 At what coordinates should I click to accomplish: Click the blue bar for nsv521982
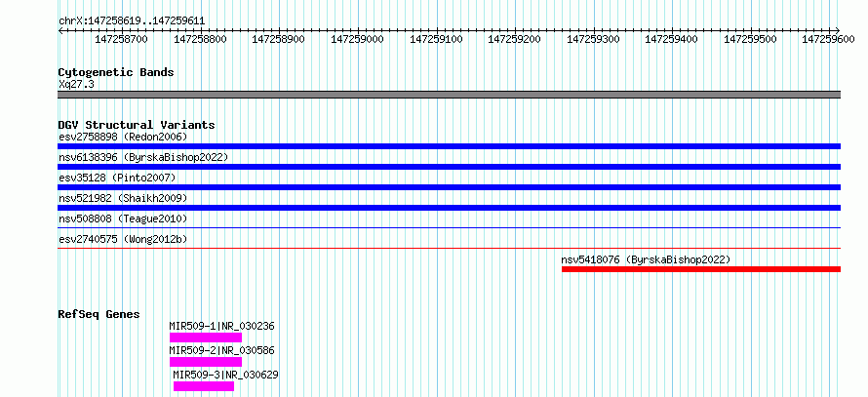[x=450, y=208]
